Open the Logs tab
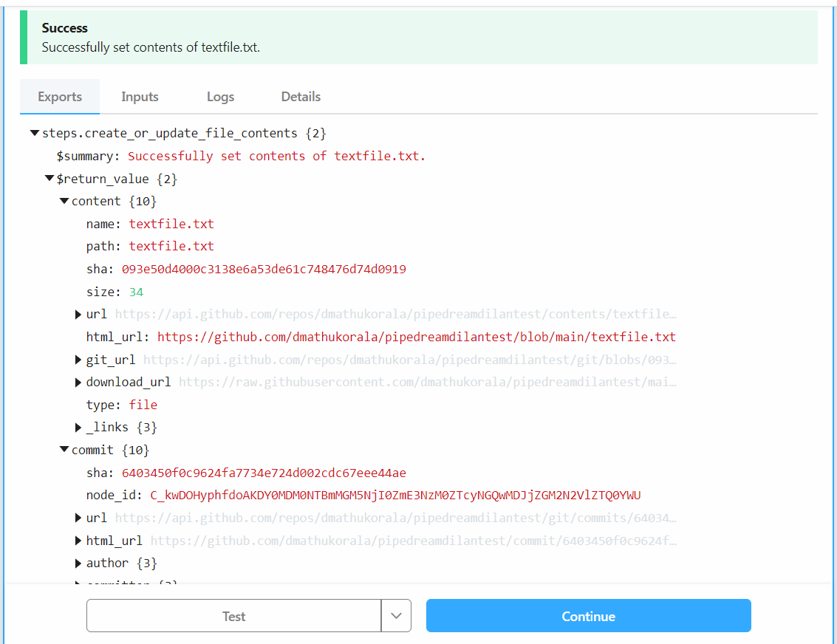Image resolution: width=837 pixels, height=644 pixels. tap(220, 97)
